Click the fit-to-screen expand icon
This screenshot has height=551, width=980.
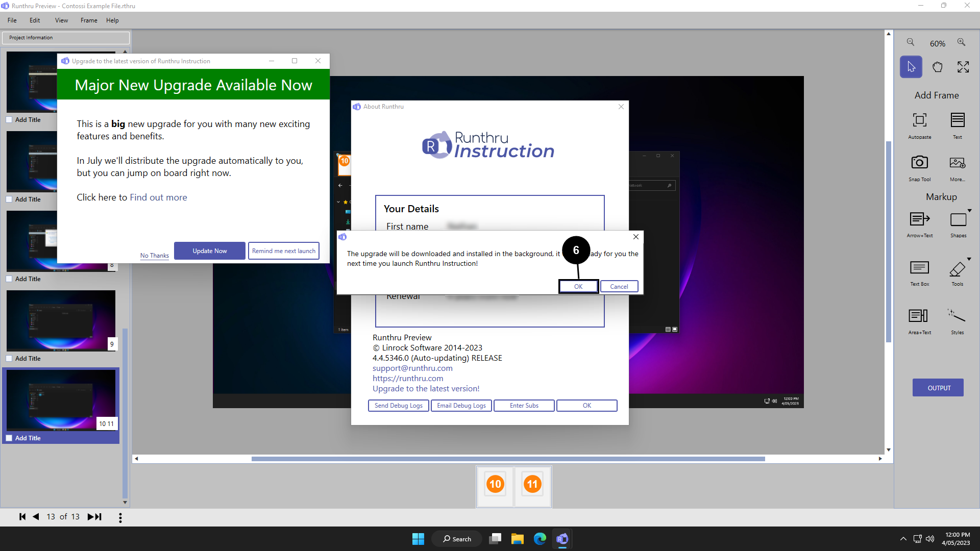(963, 67)
